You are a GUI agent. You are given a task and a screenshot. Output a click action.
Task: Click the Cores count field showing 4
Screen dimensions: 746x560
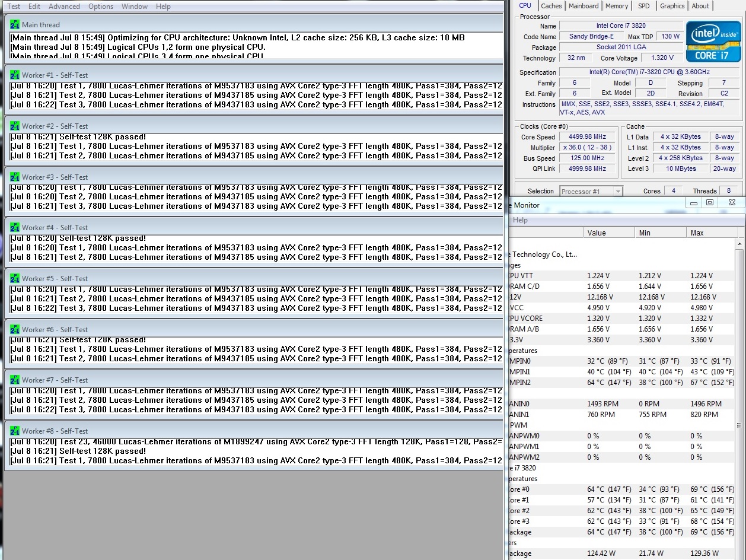(x=672, y=191)
